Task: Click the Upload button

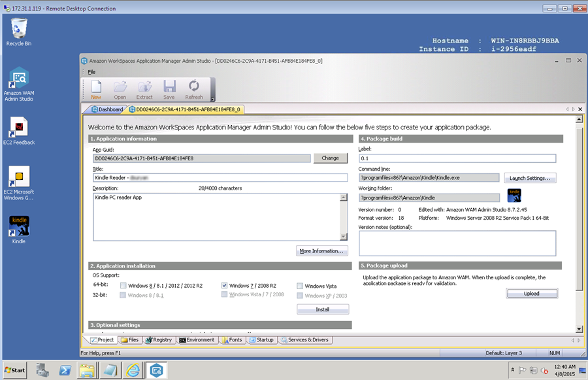Action: (x=532, y=294)
